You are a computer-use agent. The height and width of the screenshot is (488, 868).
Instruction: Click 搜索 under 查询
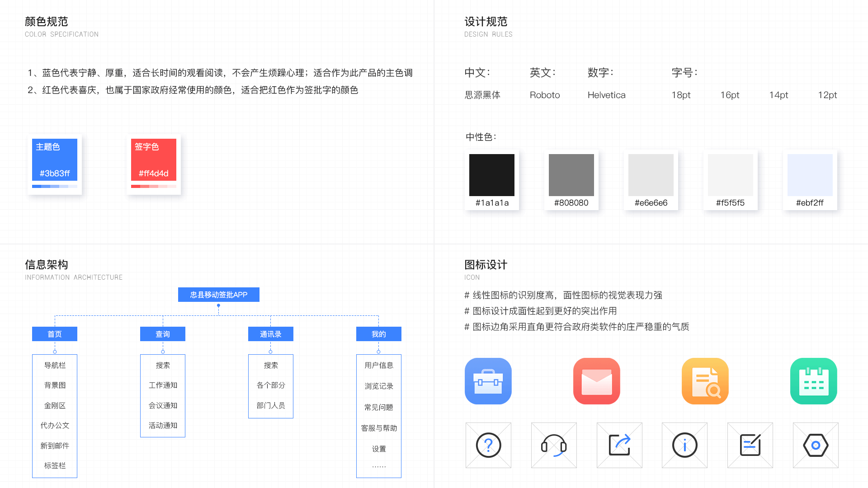tap(163, 365)
